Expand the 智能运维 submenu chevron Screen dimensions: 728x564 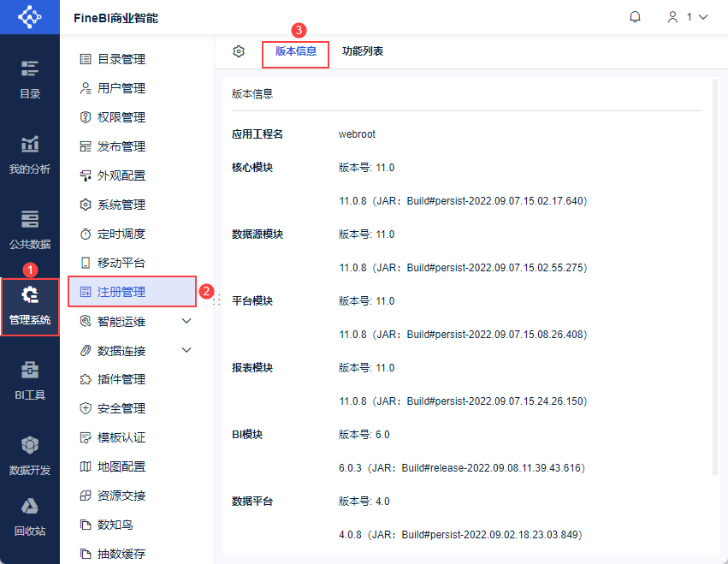(186, 321)
